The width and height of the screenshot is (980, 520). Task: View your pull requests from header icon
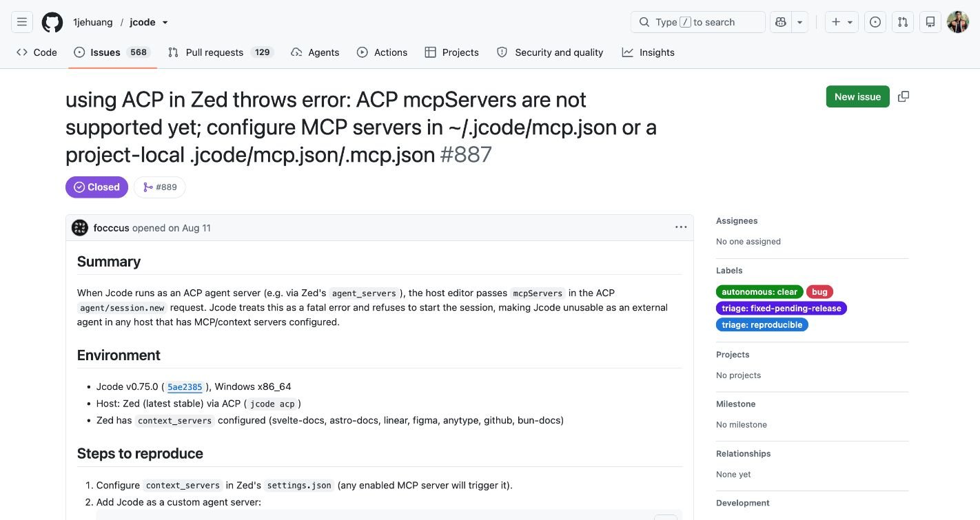[x=903, y=22]
